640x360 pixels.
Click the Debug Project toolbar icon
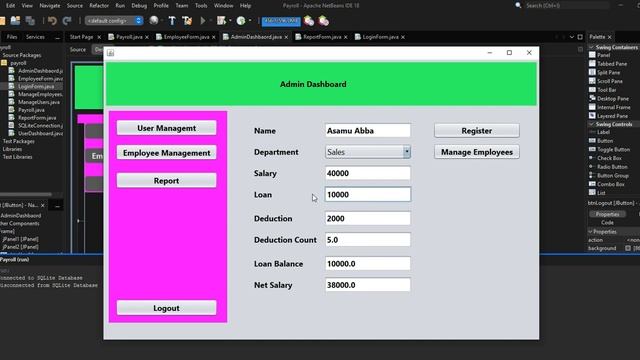pyautogui.click(x=222, y=21)
